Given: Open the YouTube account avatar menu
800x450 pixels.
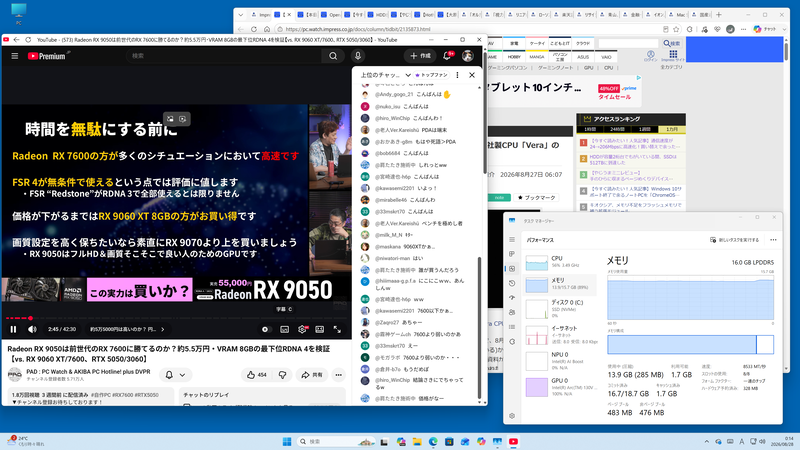Looking at the screenshot, I should (467, 56).
